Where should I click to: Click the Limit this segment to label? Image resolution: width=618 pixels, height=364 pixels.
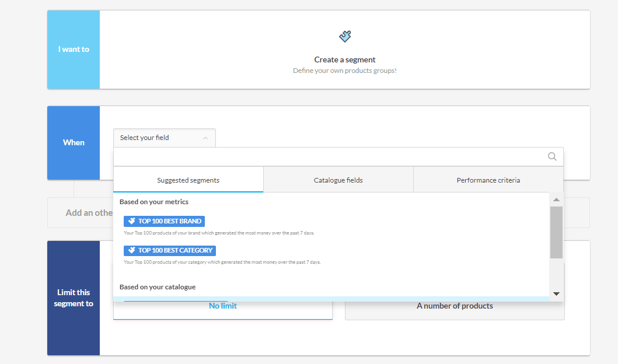pyautogui.click(x=74, y=298)
